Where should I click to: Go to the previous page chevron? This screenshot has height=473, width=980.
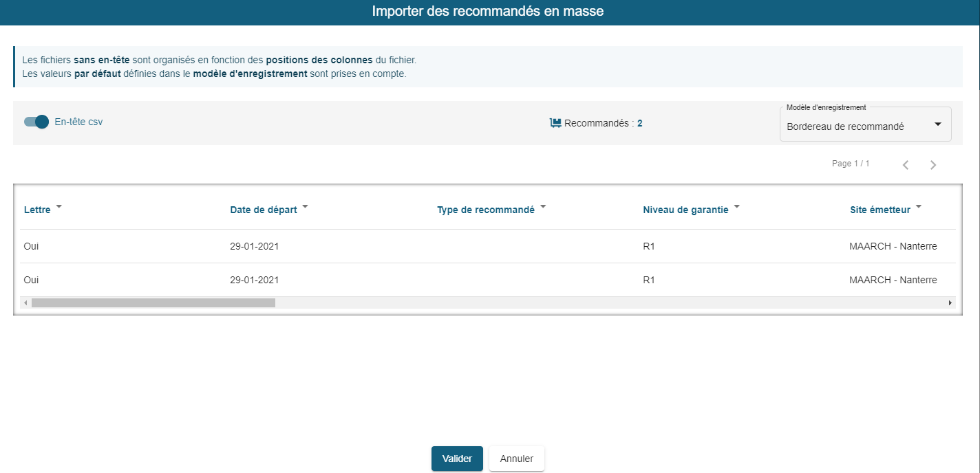click(906, 165)
